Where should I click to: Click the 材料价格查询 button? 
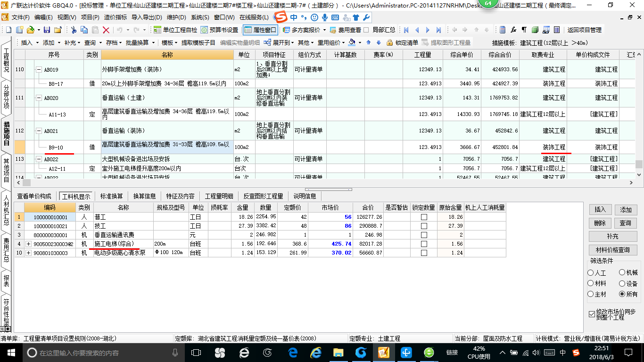(x=613, y=250)
